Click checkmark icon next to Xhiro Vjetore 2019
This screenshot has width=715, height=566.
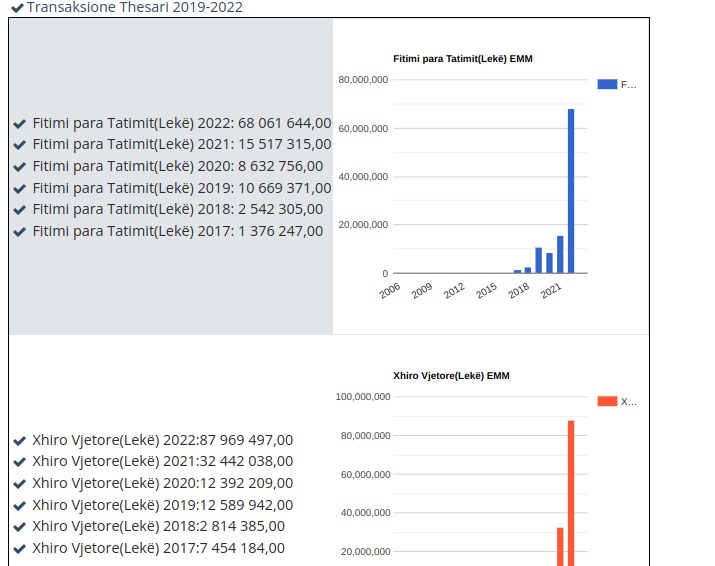(20, 506)
